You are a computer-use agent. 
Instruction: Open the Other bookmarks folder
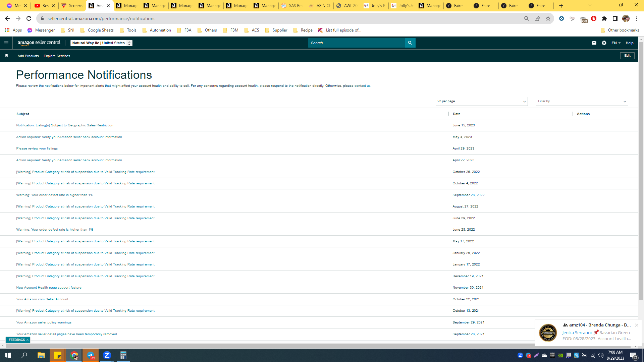pos(620,30)
